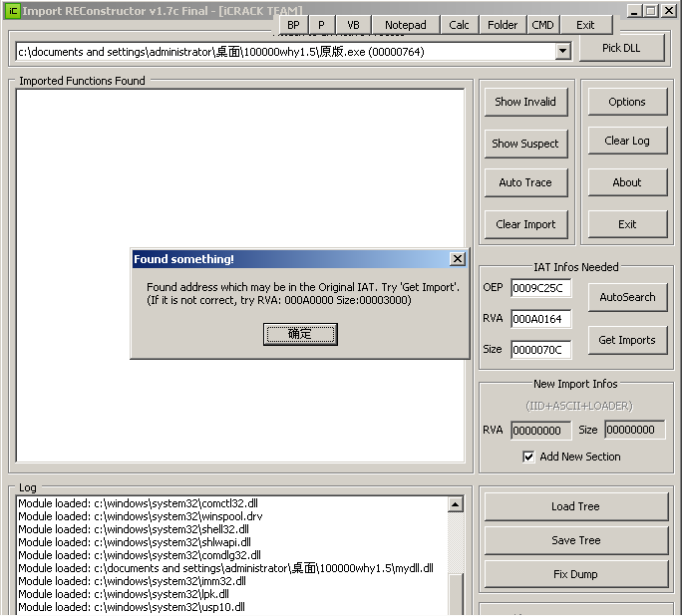
Task: Close the 'Found something!' dialog with X
Action: tap(457, 259)
